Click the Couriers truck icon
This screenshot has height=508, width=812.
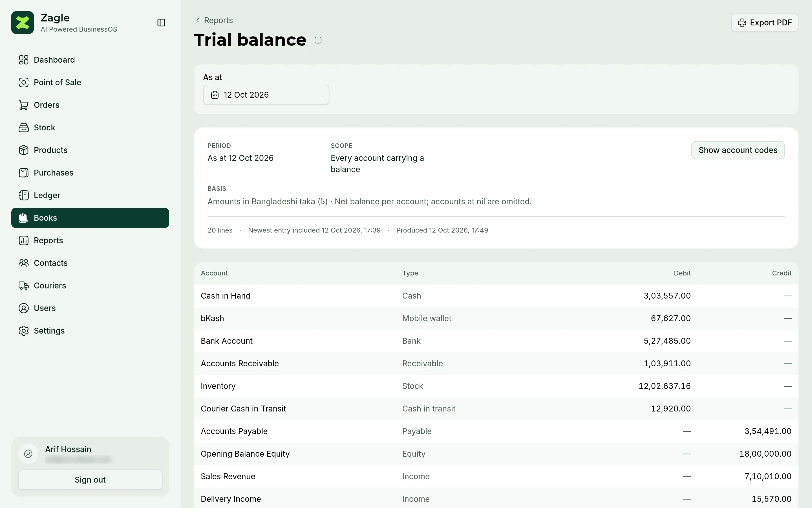[23, 286]
